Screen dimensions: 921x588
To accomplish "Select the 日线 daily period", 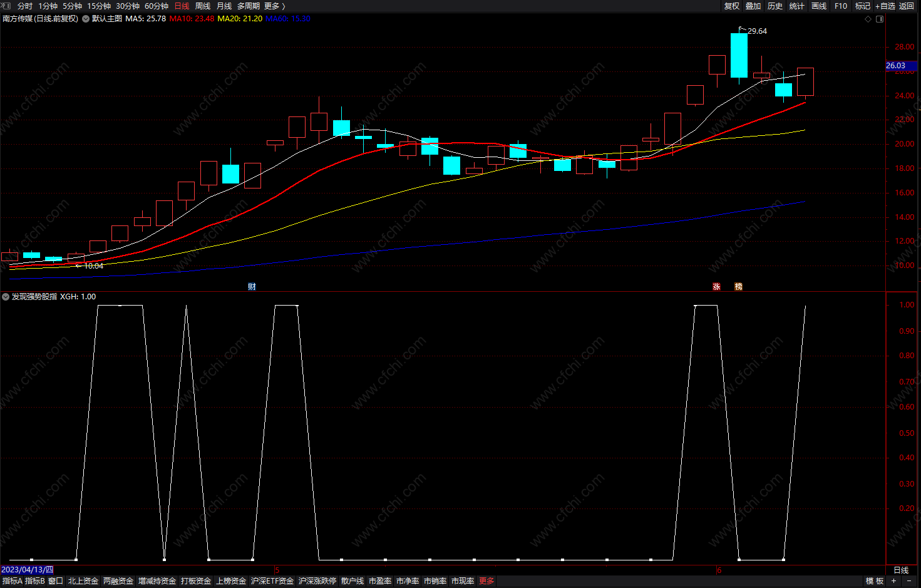I will click(182, 6).
